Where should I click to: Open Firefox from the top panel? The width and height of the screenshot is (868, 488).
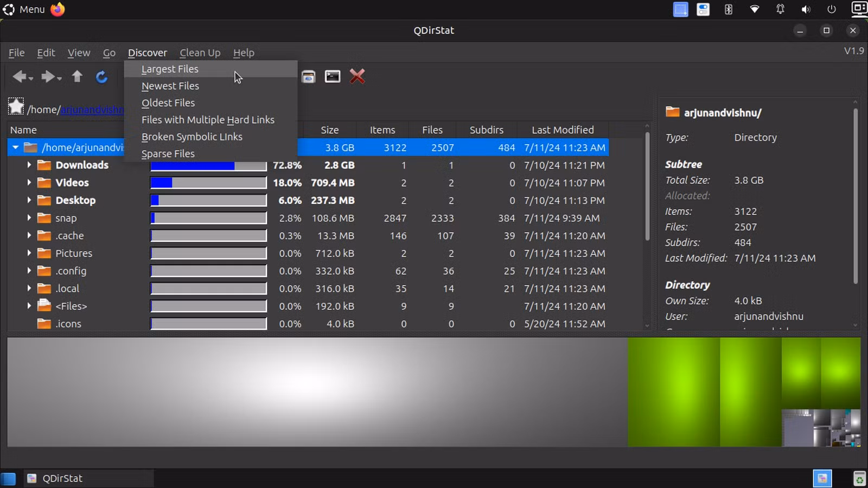pos(58,9)
